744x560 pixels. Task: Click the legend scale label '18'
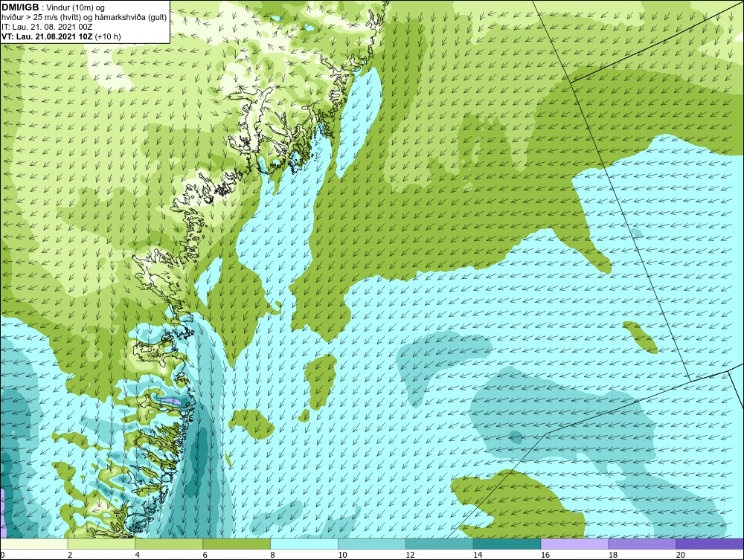pyautogui.click(x=612, y=555)
